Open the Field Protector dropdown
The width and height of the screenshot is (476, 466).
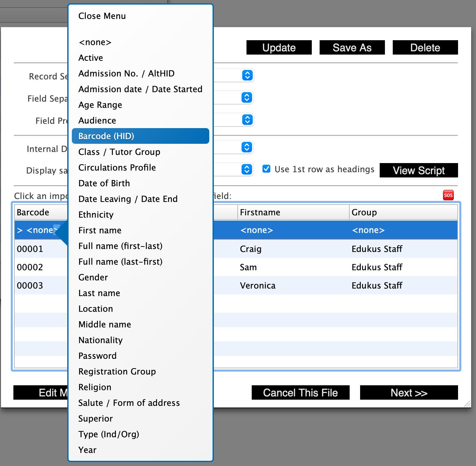pyautogui.click(x=247, y=120)
